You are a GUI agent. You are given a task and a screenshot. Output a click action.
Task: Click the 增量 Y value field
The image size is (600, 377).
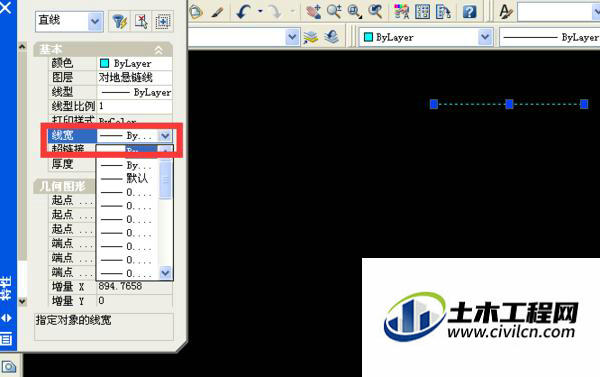point(134,301)
